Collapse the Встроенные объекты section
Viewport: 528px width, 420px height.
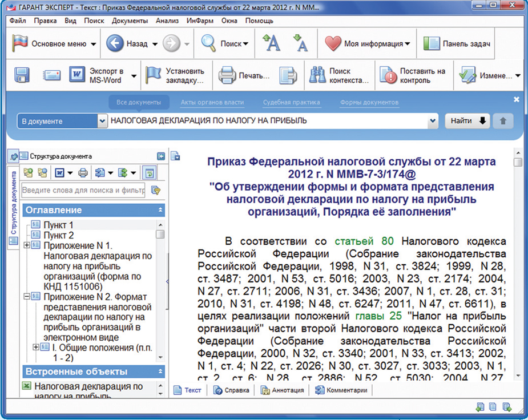[160, 372]
